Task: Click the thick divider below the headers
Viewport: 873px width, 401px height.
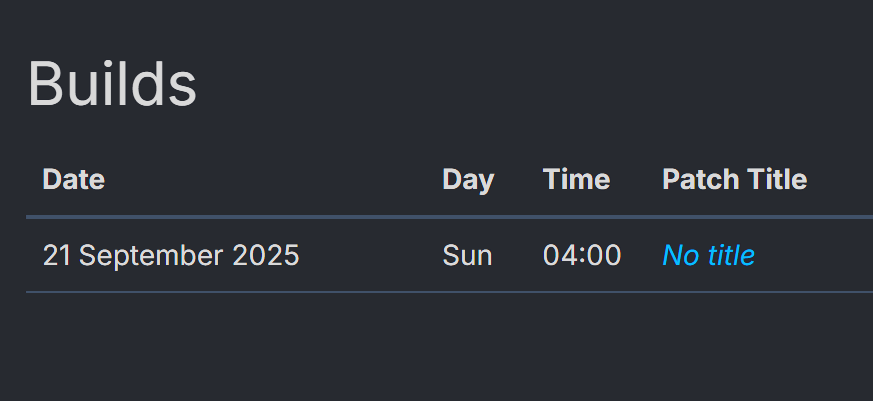Action: click(x=449, y=217)
